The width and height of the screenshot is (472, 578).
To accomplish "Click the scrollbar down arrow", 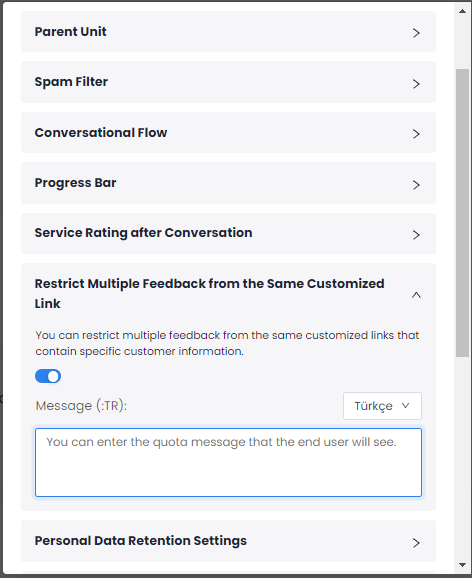I will [x=462, y=565].
